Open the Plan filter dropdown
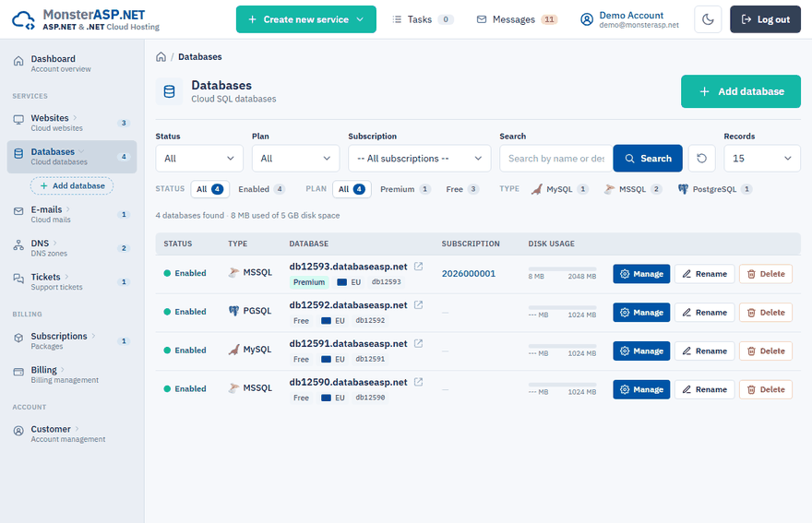This screenshot has height=523, width=812. pos(295,159)
